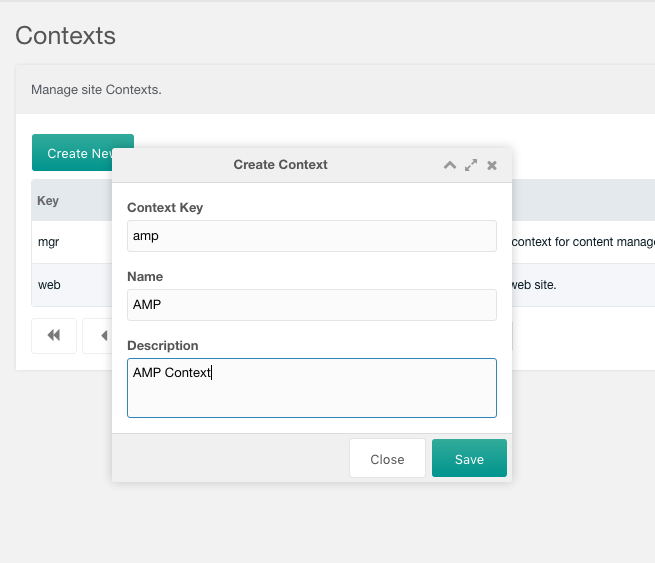Click the Name input field
Viewport: 655px width, 563px height.
point(312,305)
